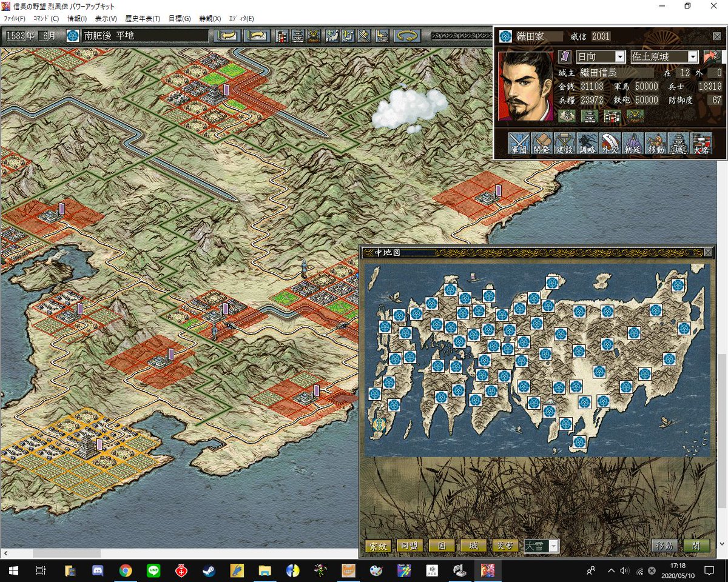Open the 城 command icon in castle panel

[678, 143]
